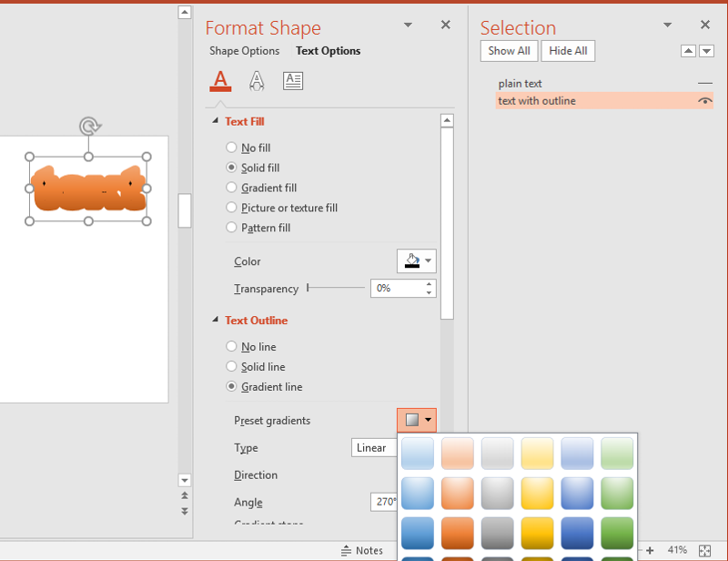Choose dark gray gradient in third row
The image size is (728, 561).
497,533
